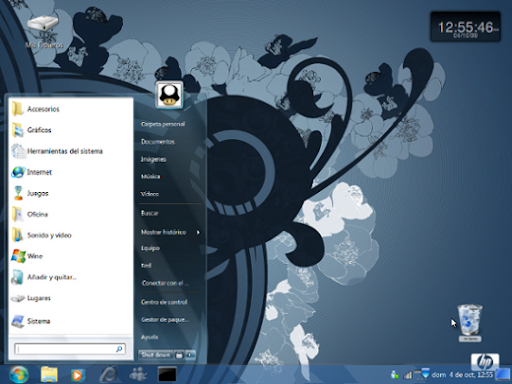
Task: Focus the start menu search field
Action: coord(70,349)
